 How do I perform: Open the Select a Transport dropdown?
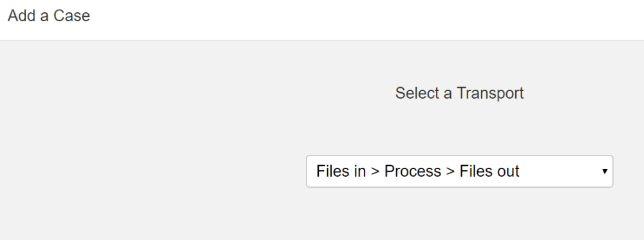(x=460, y=171)
